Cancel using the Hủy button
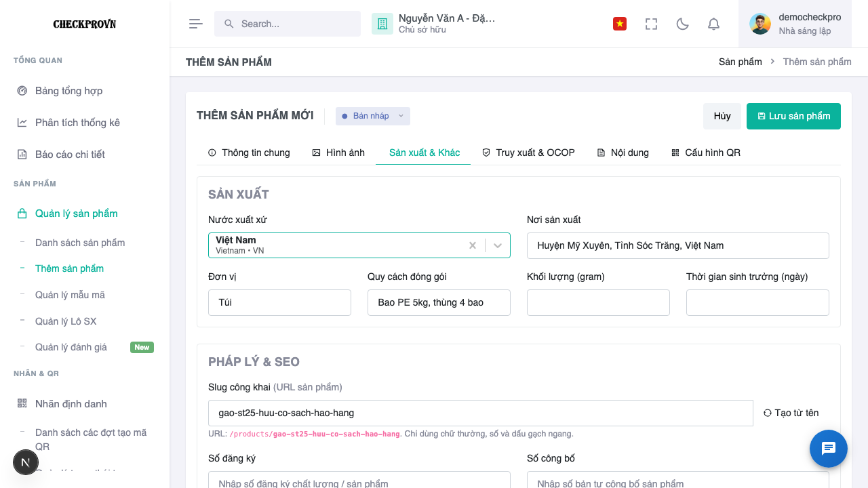The height and width of the screenshot is (488, 868). 722,116
